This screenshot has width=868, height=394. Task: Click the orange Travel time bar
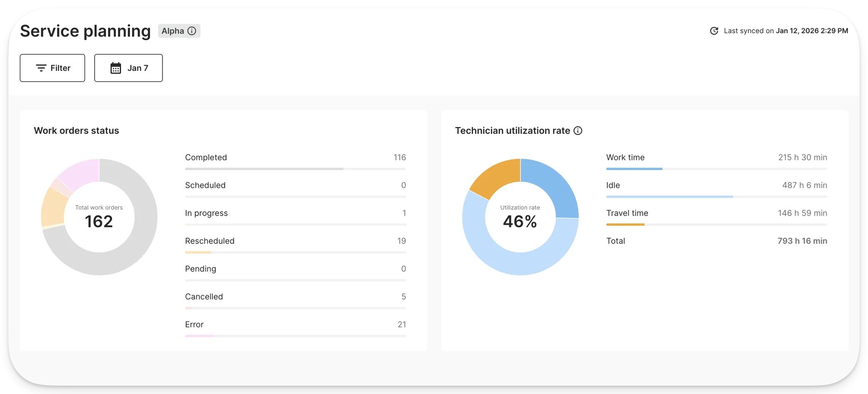[625, 225]
